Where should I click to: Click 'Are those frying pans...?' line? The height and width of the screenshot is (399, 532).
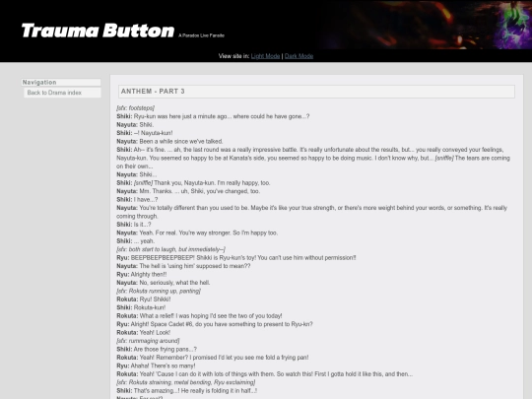pos(157,349)
